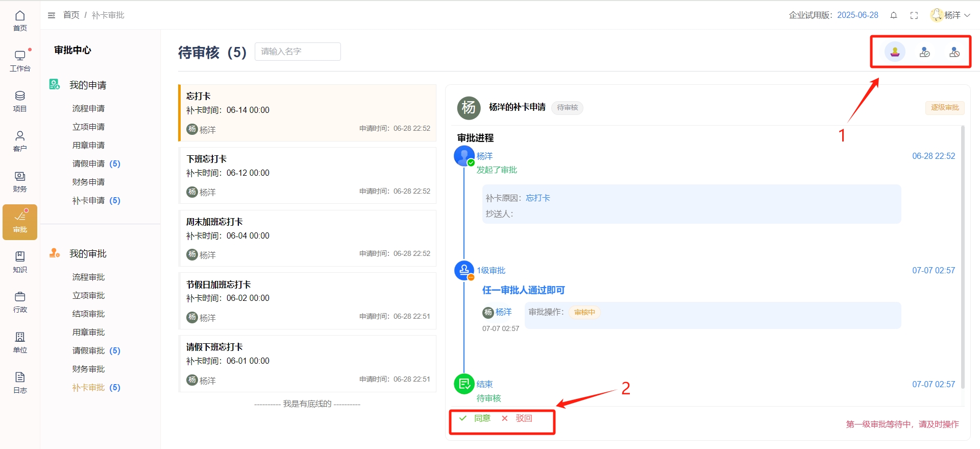This screenshot has height=449, width=980.
Task: Open 补卡申请 (5) menu item
Action: tap(96, 200)
